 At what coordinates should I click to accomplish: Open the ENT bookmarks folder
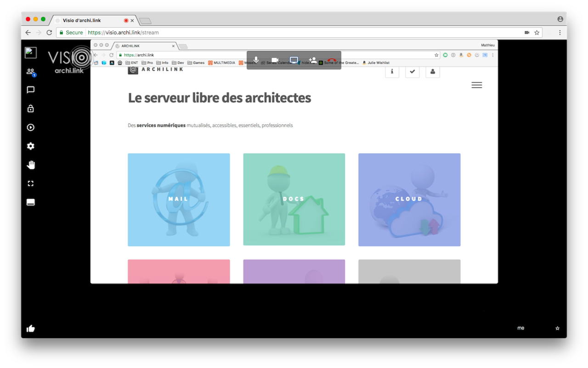(x=132, y=63)
